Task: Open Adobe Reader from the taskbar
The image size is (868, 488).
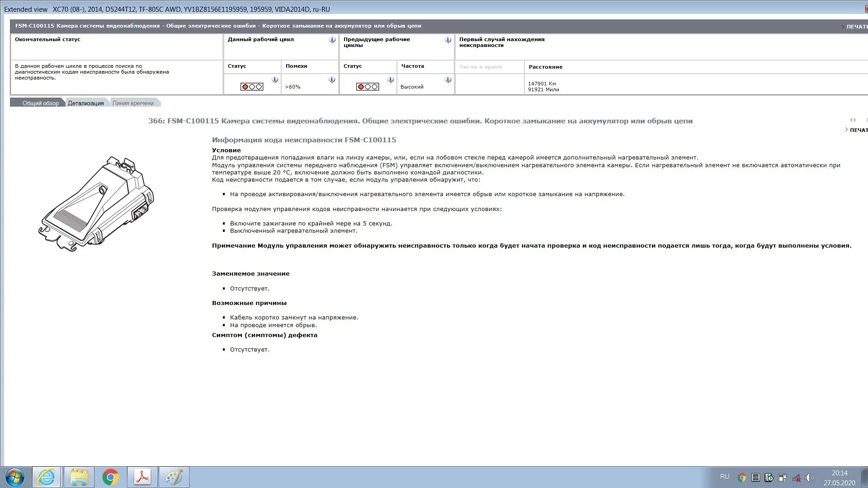Action: (142, 477)
